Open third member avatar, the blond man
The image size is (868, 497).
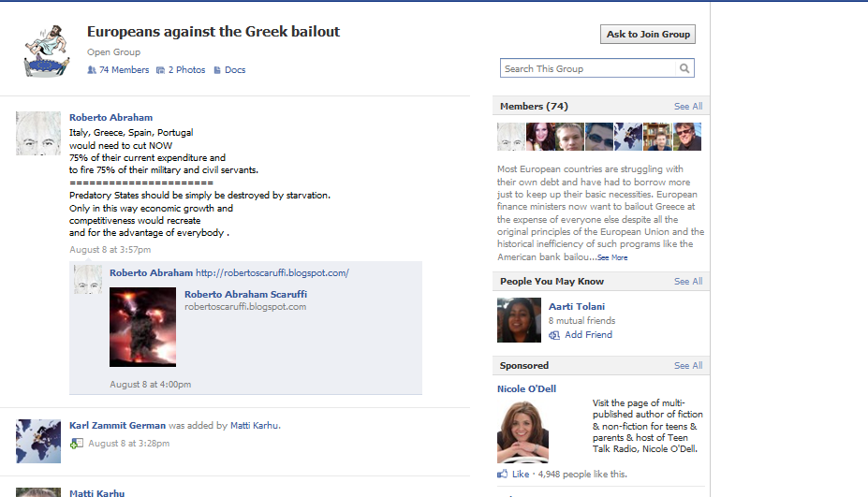[569, 137]
